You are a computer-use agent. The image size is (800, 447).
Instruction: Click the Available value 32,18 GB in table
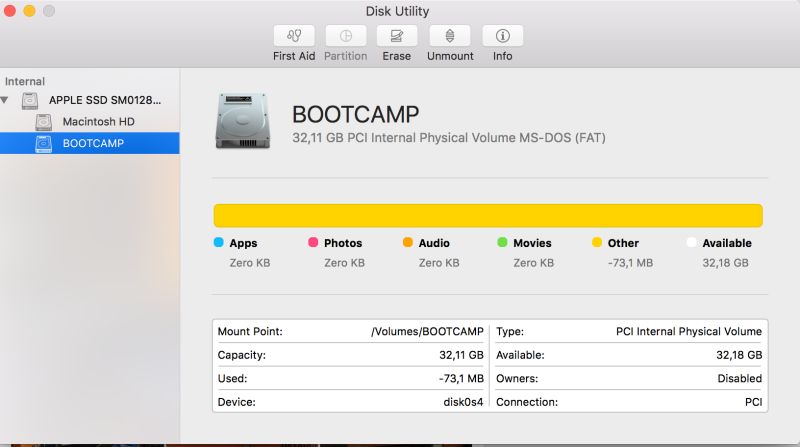739,355
